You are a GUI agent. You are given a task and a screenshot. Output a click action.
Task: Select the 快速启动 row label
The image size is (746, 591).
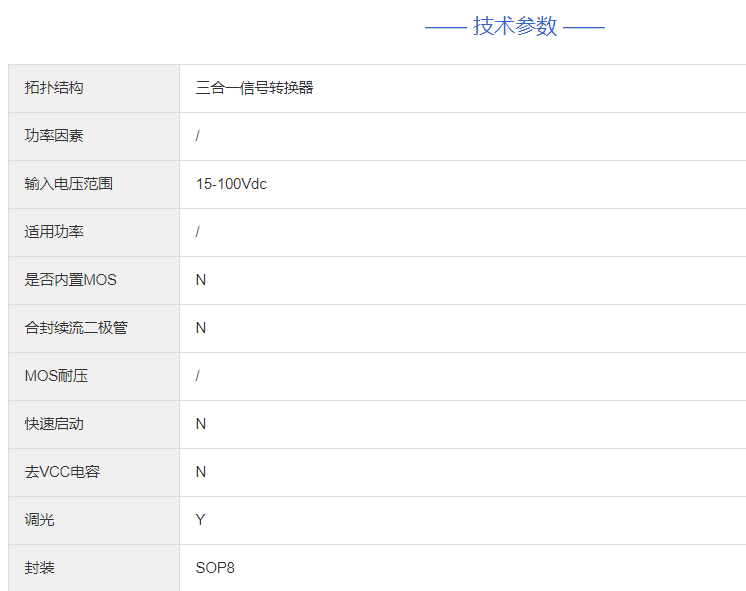coord(54,424)
